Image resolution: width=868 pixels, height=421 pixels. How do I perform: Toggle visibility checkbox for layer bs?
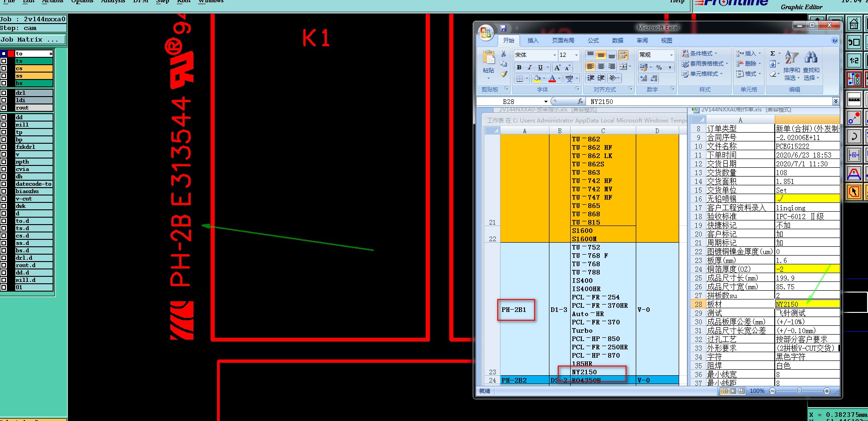[x=4, y=83]
